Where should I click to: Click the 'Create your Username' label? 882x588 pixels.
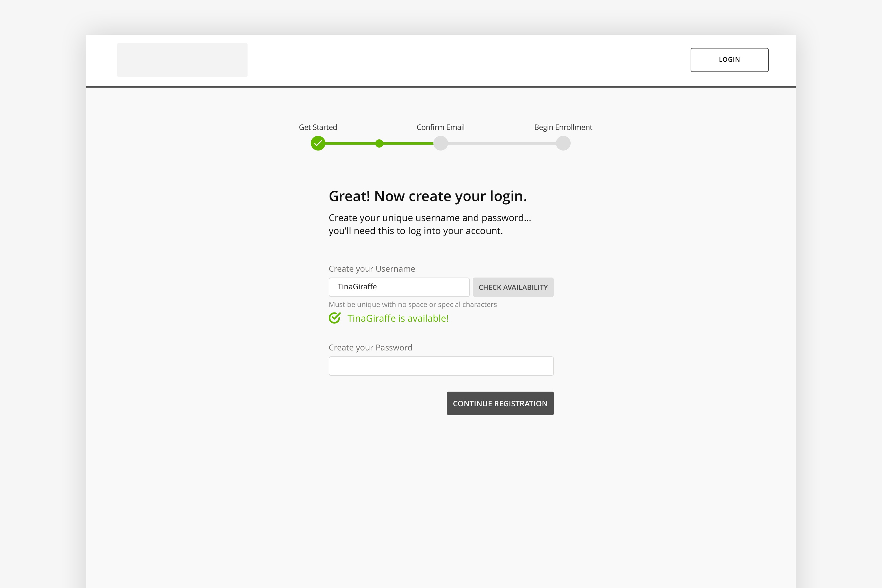coord(372,269)
